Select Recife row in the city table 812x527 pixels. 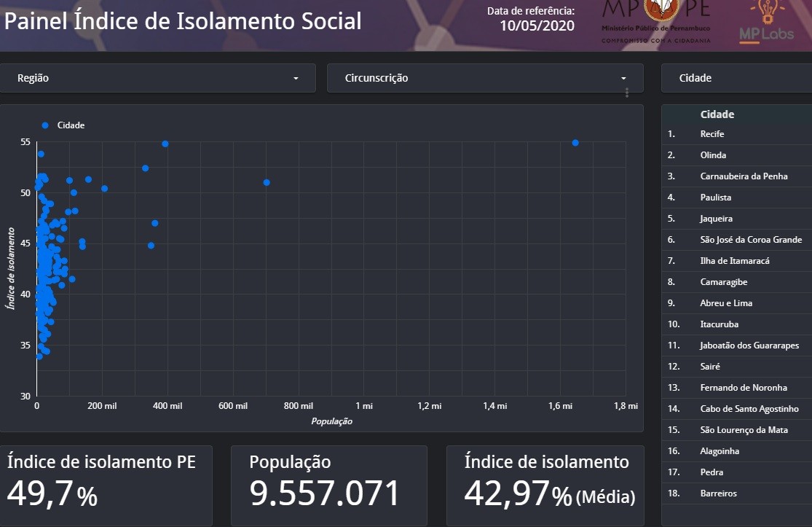coord(736,134)
